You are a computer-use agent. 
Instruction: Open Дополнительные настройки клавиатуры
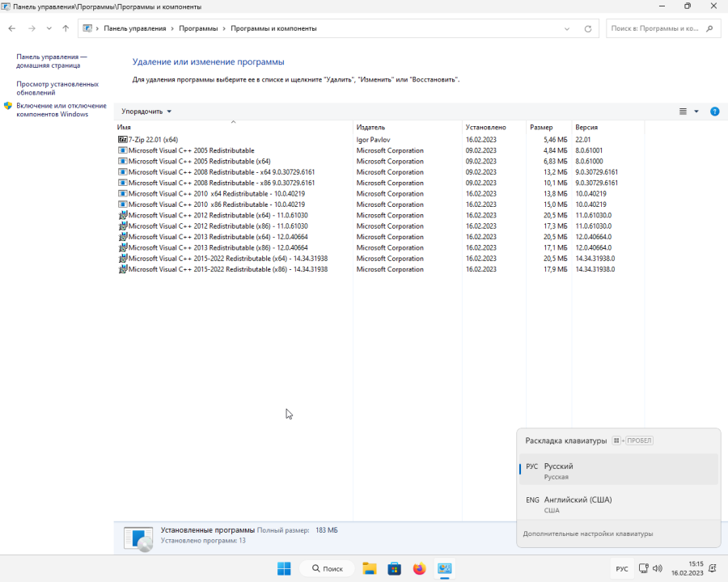pos(588,533)
